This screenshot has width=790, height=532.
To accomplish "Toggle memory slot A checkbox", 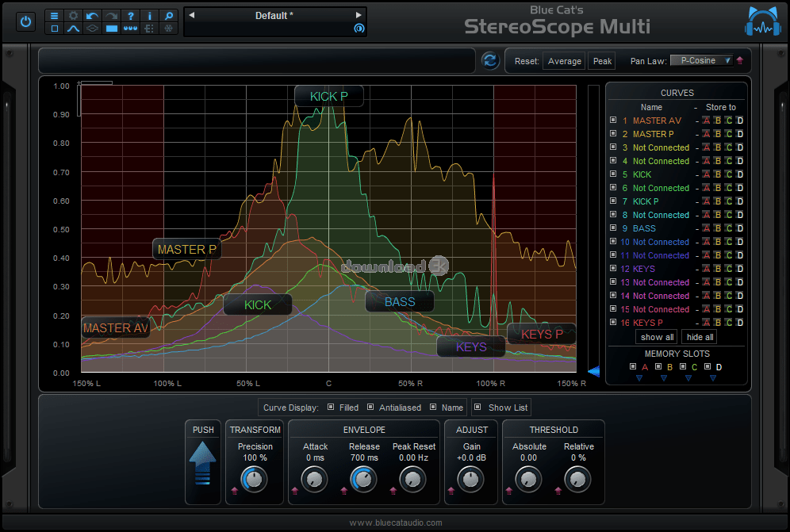I will tap(633, 366).
